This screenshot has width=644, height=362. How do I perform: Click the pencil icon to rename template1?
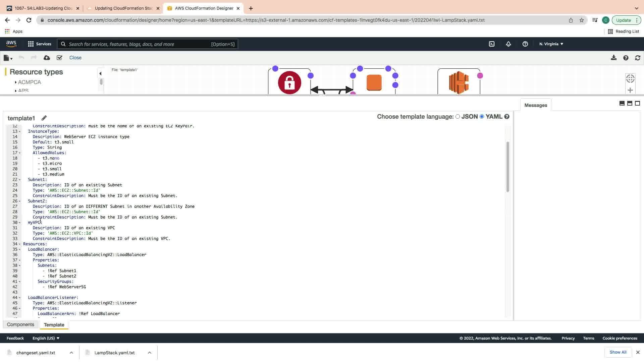[44, 118]
